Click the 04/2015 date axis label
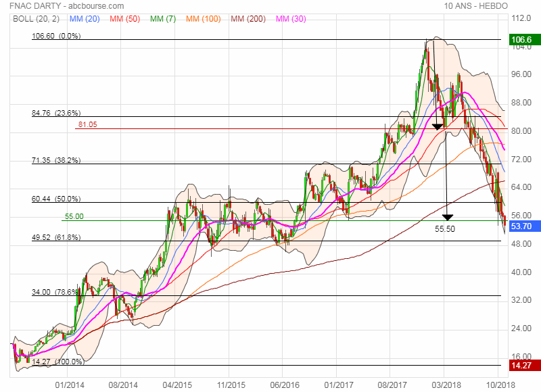This screenshot has height=392, width=541. [x=177, y=385]
